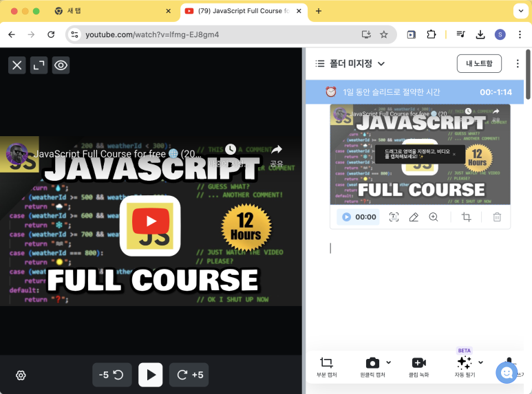Draw on the slide with the pencil icon
Viewport: 532px width, 394px height.
coord(414,217)
